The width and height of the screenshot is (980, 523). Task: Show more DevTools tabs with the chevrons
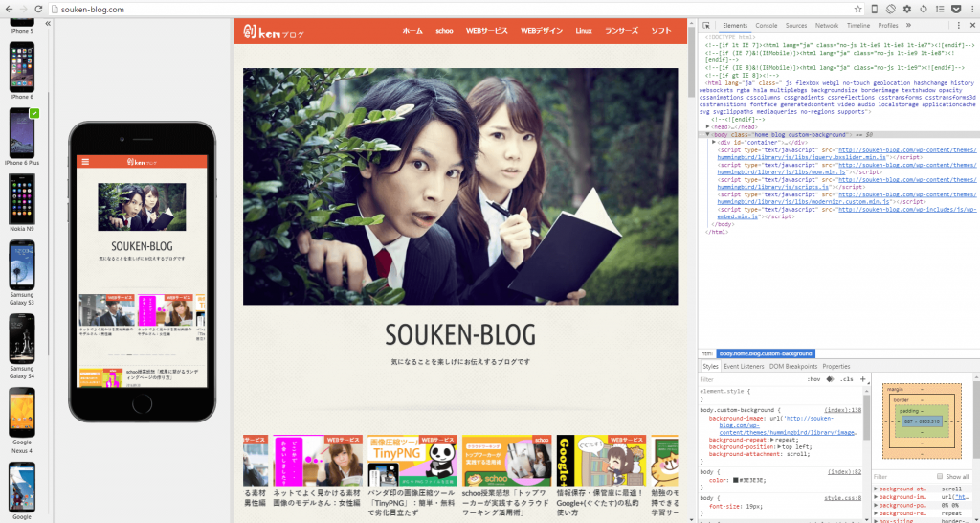pos(908,26)
